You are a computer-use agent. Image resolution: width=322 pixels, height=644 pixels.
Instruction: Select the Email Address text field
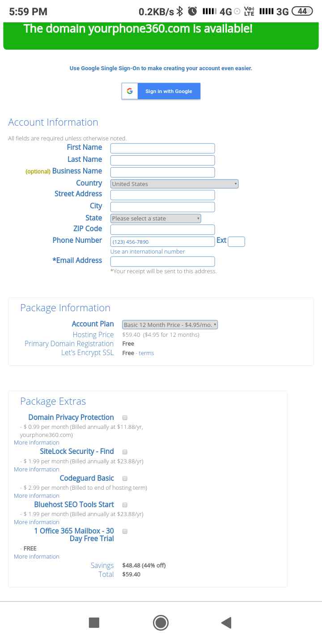(163, 262)
